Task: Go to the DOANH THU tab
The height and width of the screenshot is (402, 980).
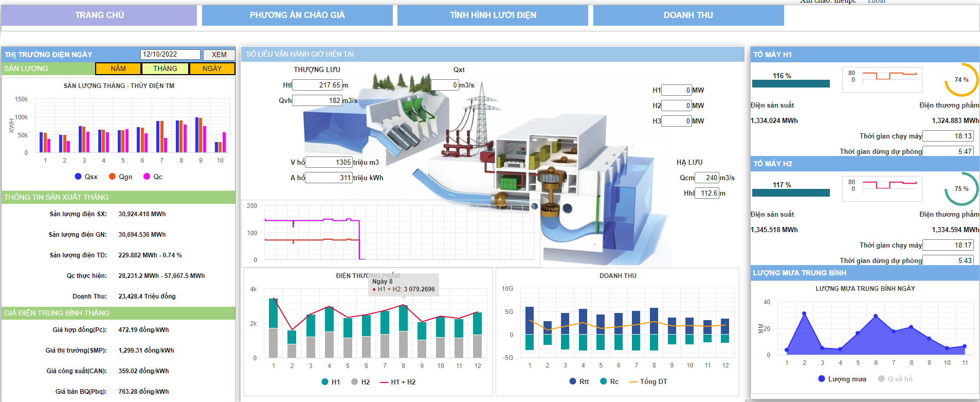Action: 688,15
